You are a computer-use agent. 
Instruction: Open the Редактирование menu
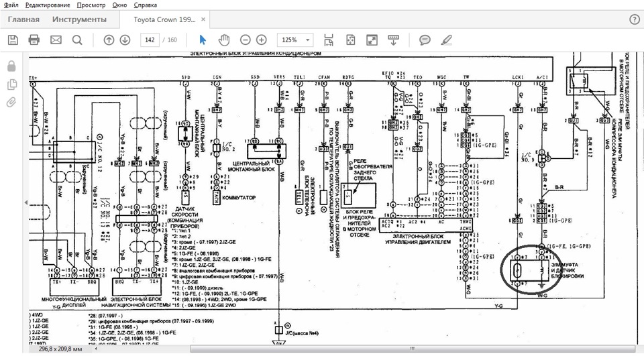pyautogui.click(x=48, y=5)
